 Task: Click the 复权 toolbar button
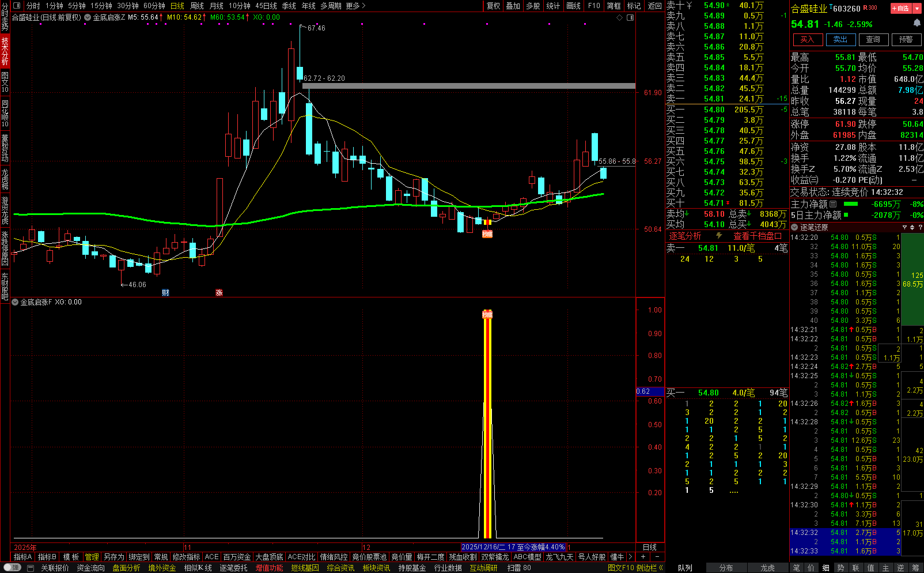tap(494, 6)
